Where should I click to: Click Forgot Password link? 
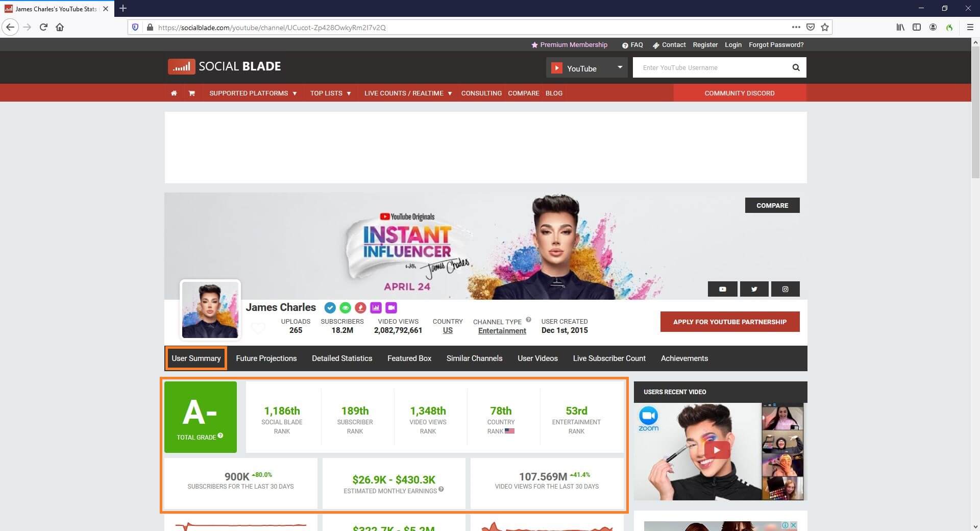(x=776, y=45)
